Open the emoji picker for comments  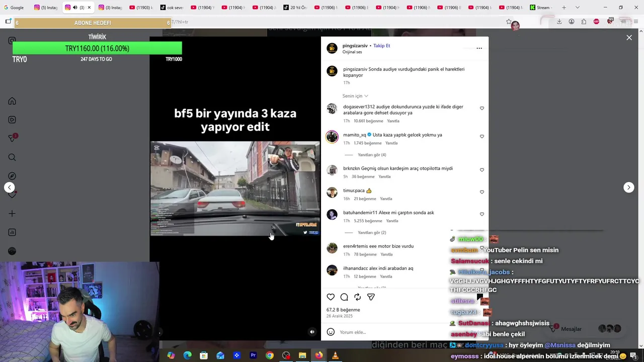331,332
